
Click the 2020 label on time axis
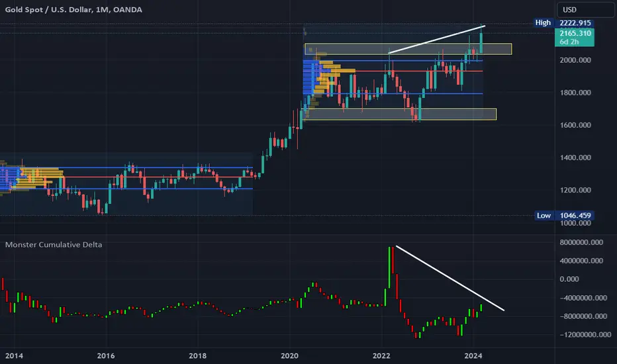[x=289, y=356]
